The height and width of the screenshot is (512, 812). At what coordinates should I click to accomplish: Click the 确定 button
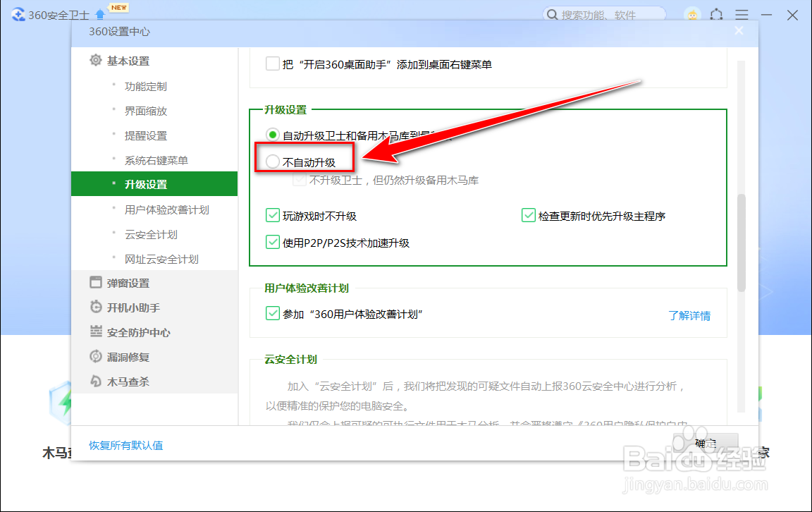point(706,443)
